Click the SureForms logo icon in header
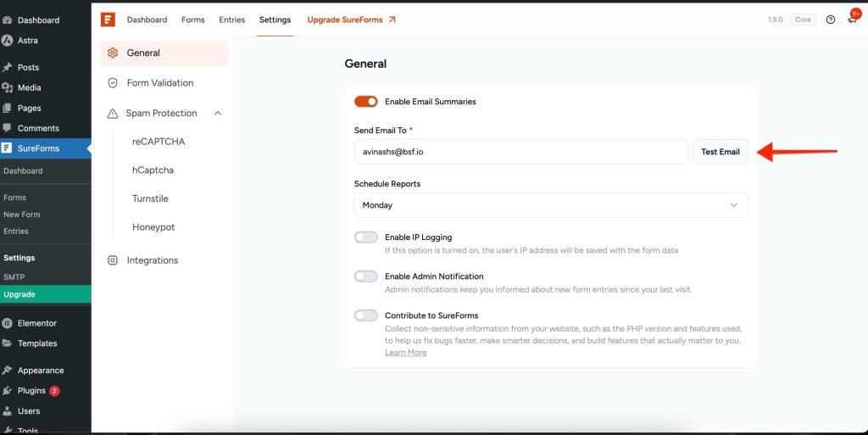 click(x=108, y=20)
